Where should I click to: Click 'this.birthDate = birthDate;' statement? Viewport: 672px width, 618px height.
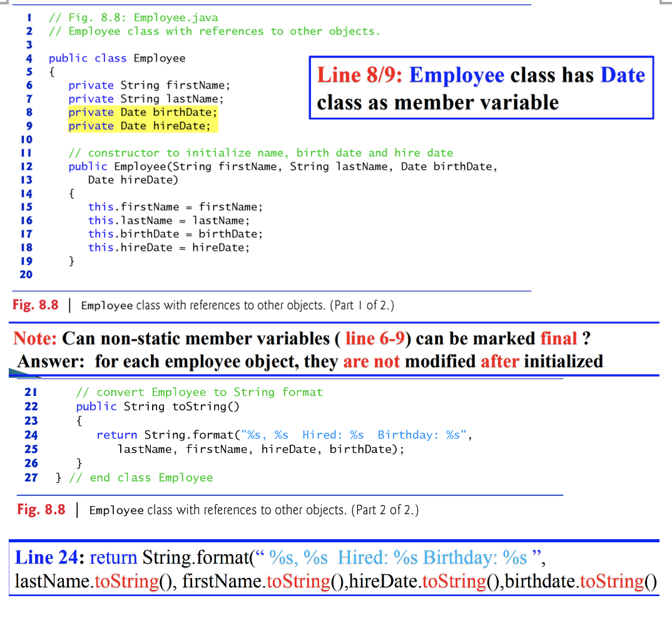tap(175, 234)
